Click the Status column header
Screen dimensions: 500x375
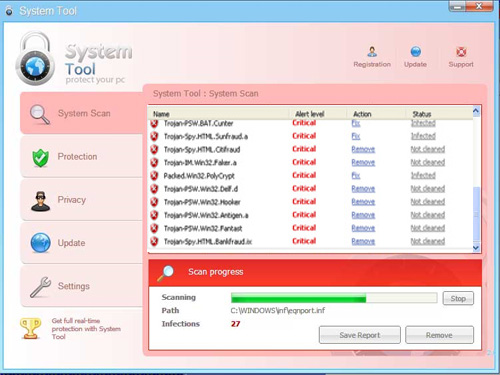pos(422,114)
